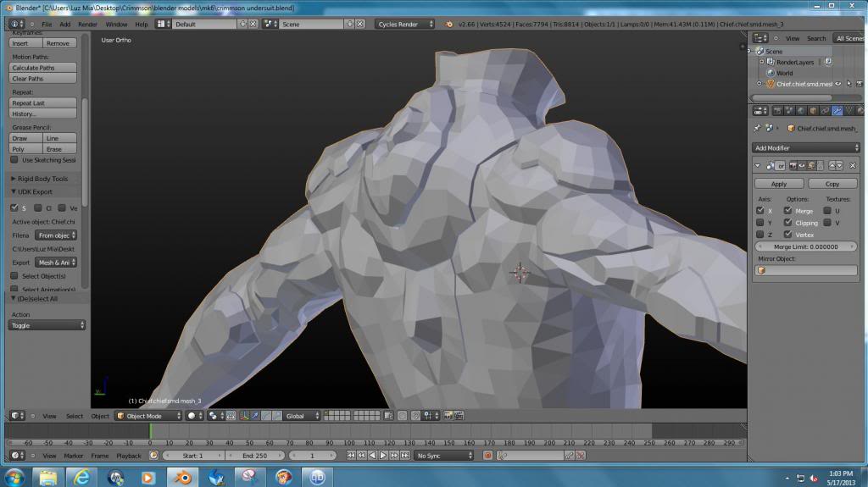This screenshot has width=868, height=487.
Task: Click the viewport shading sphere icon
Action: pyautogui.click(x=192, y=416)
